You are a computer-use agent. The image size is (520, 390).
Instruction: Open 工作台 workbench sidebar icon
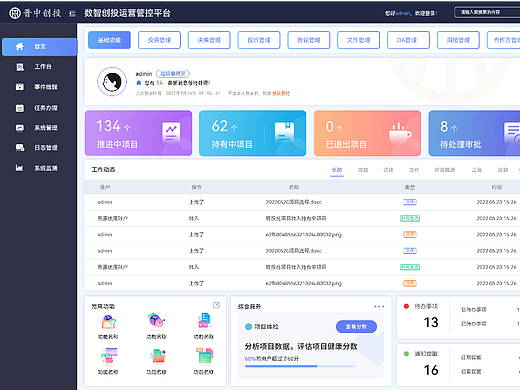coord(20,67)
